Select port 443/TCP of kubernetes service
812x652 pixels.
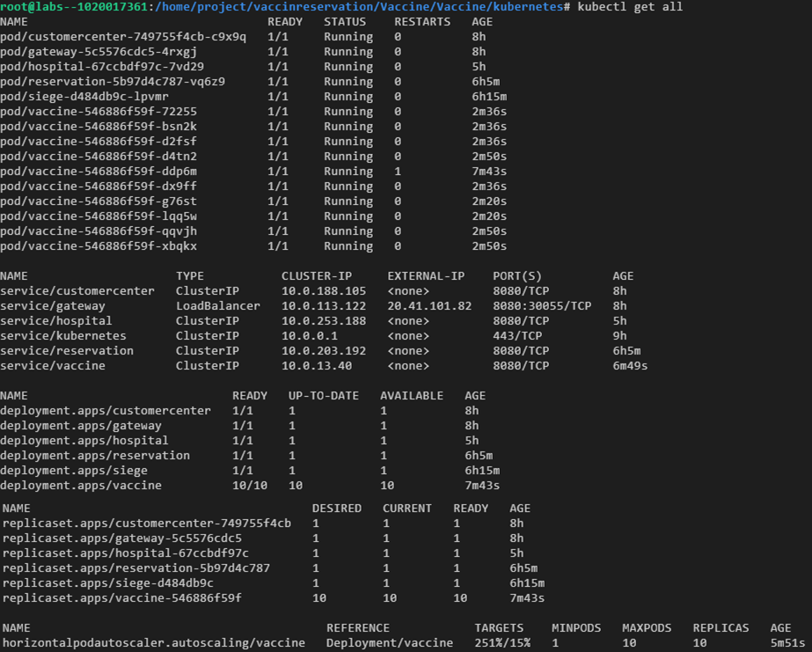pos(517,336)
